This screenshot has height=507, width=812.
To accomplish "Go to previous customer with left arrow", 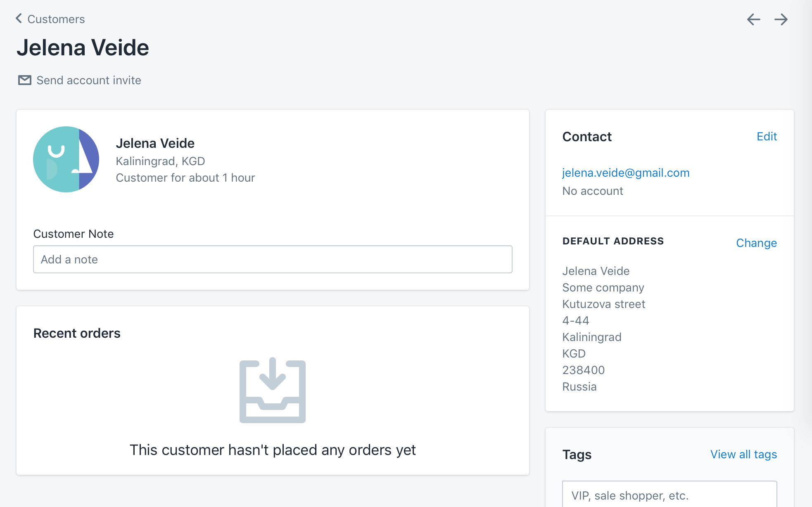I will coord(753,19).
